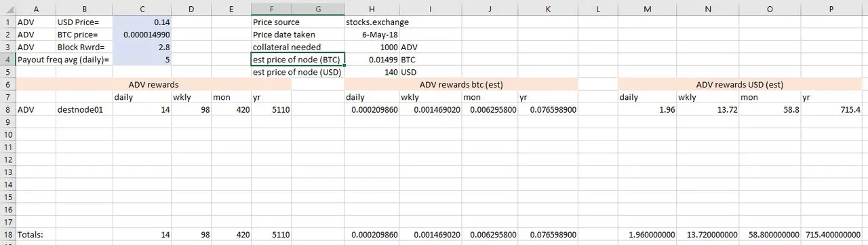The image size is (868, 245).
Task: Select the 'USD Price=' label cell
Action: (84, 22)
